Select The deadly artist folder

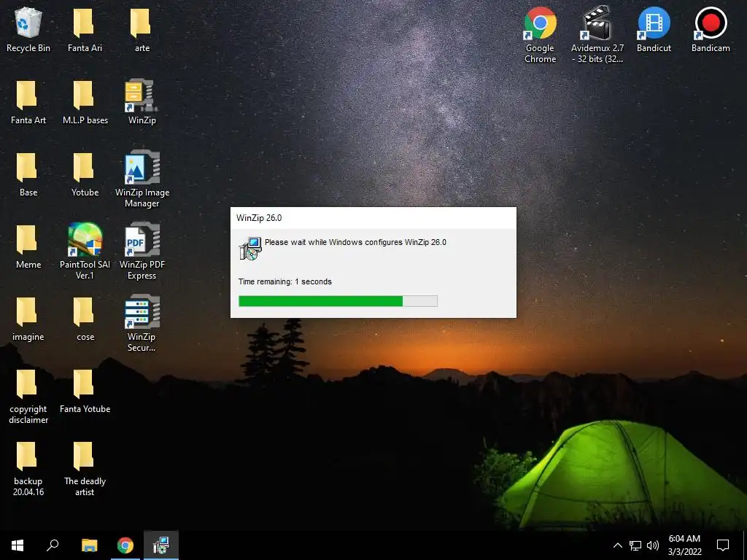85,469
